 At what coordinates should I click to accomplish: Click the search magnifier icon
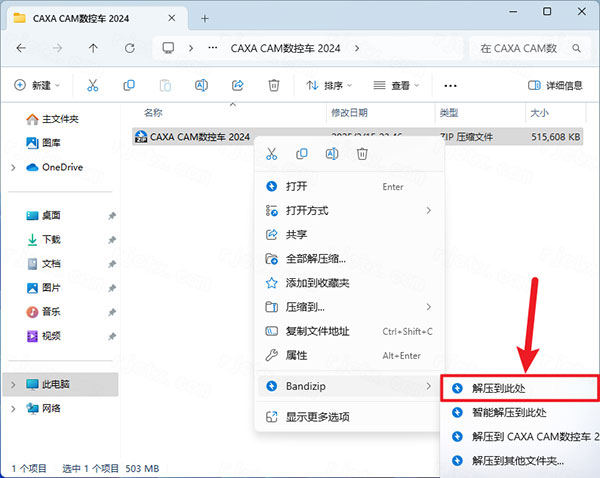pyautogui.click(x=576, y=48)
